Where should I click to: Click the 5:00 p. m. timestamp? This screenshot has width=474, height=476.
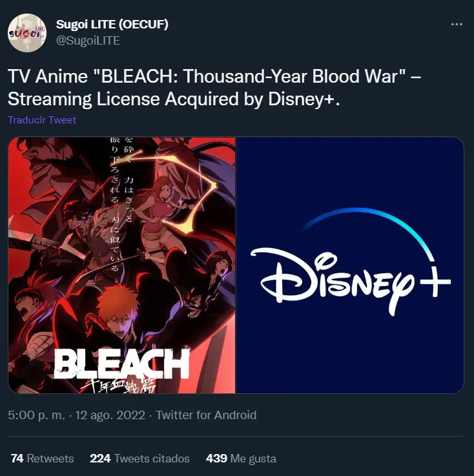pyautogui.click(x=36, y=415)
